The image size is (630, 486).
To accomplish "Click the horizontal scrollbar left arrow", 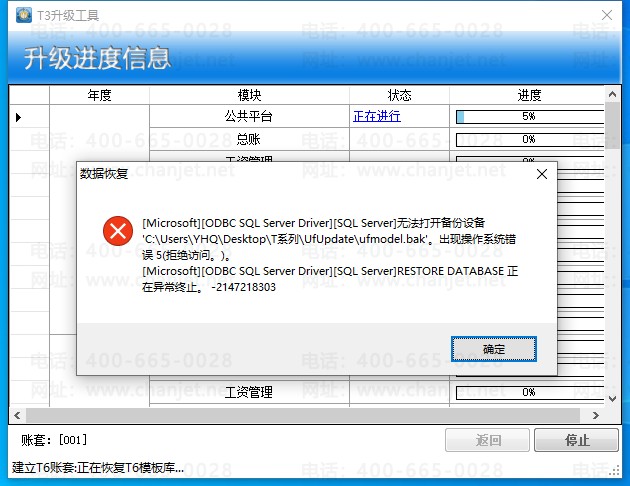I will 17,415.
